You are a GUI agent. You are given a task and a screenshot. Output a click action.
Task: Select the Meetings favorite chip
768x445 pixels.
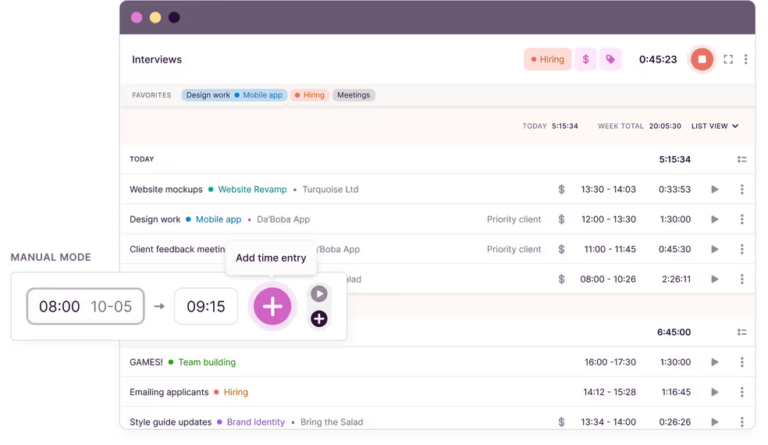[353, 95]
